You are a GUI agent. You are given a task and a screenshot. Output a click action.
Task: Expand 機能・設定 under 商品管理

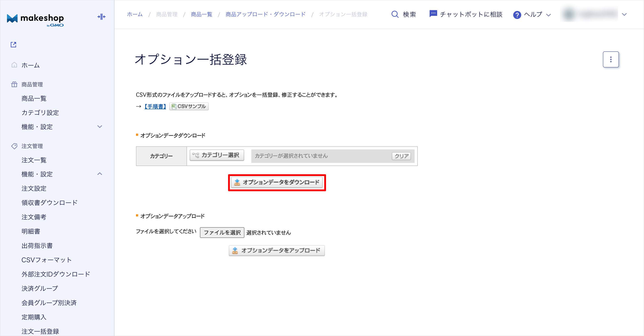tap(100, 127)
